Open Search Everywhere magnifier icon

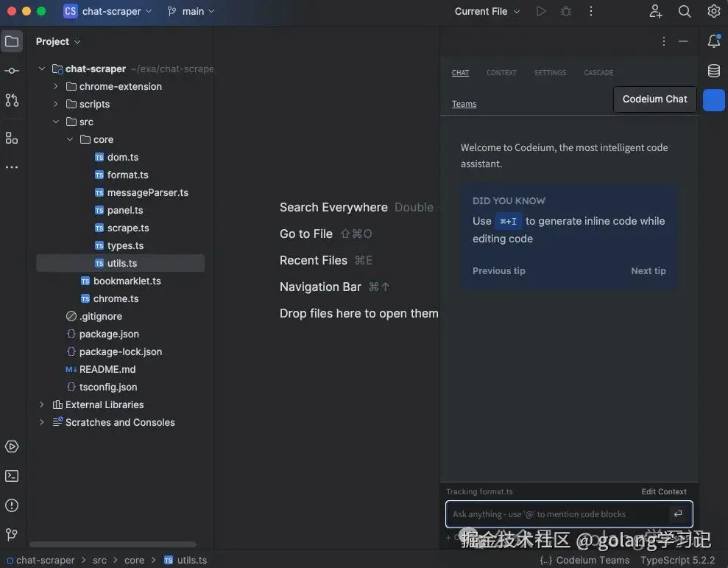[x=685, y=11]
